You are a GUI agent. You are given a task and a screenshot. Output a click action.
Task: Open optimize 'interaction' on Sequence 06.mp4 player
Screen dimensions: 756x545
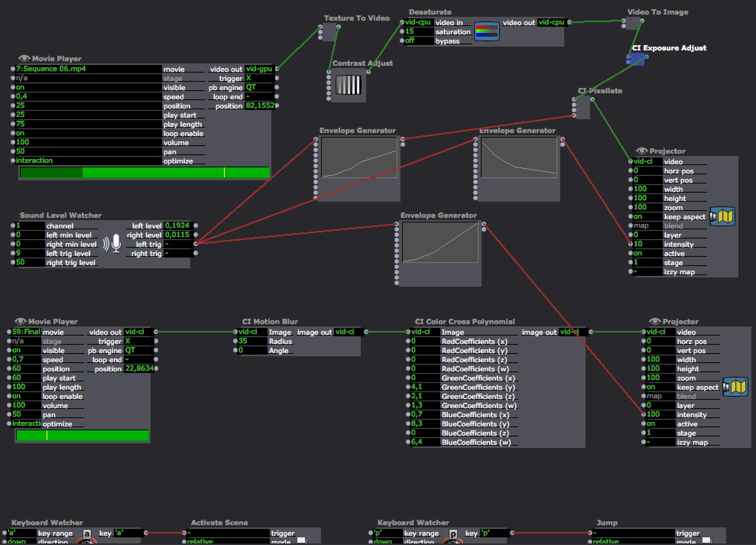coord(88,161)
